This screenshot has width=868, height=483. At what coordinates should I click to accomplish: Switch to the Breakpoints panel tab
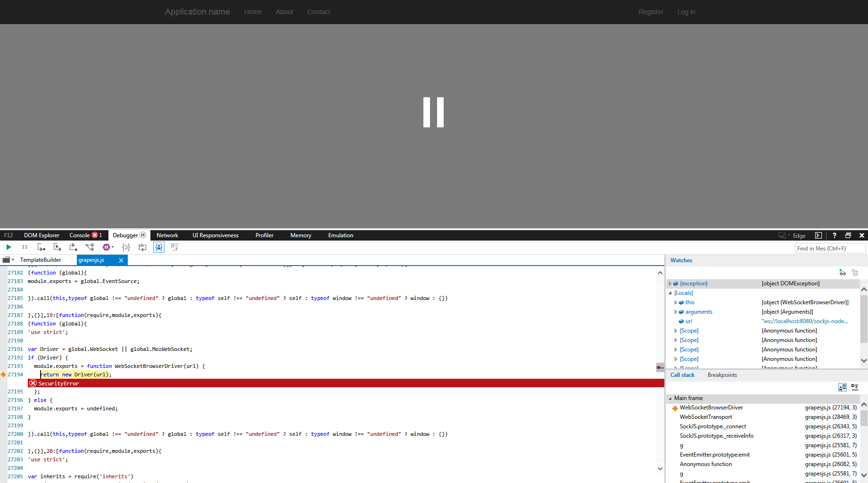coord(722,375)
